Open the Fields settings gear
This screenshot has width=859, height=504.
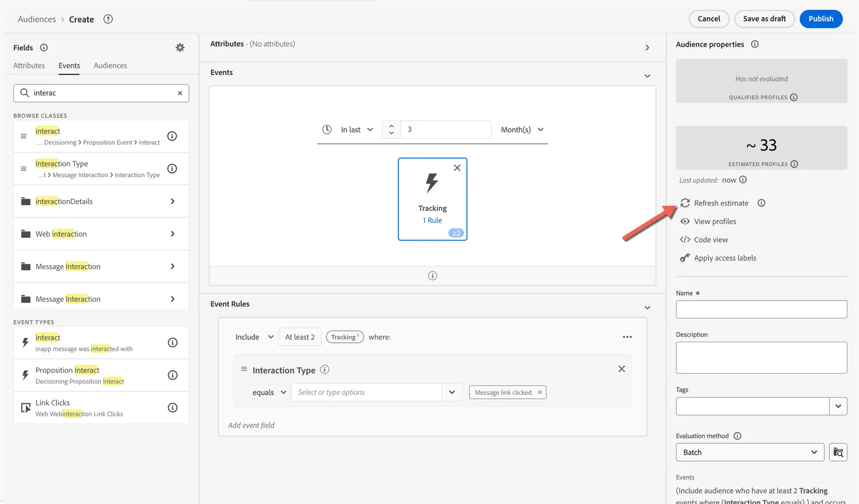click(x=180, y=48)
